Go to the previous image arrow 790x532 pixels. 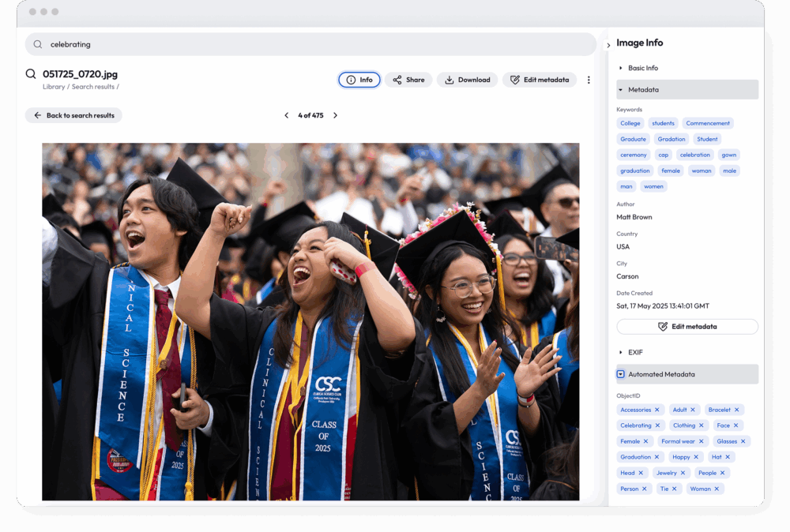coord(287,115)
